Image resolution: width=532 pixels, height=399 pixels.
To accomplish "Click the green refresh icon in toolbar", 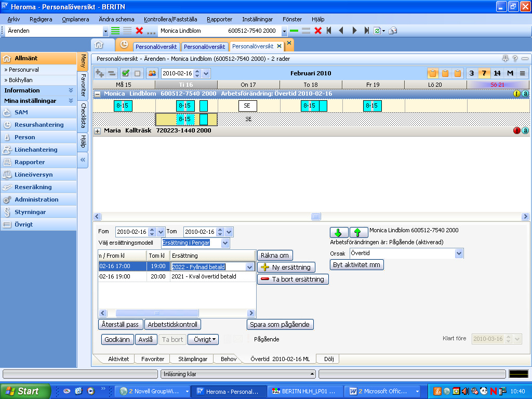I will pyautogui.click(x=377, y=31).
